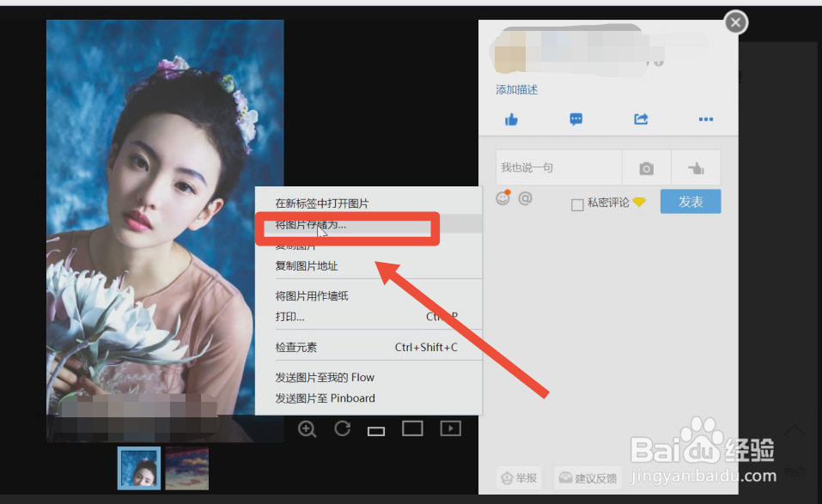
Task: Open comments via the speech bubble icon
Action: [x=575, y=119]
